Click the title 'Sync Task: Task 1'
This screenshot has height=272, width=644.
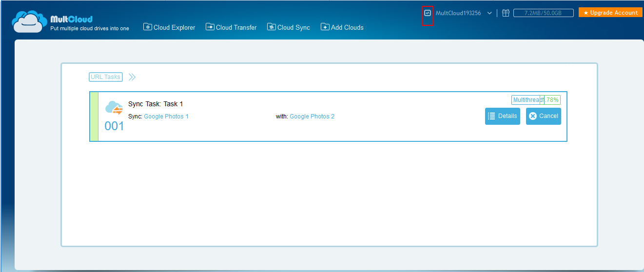pos(156,104)
